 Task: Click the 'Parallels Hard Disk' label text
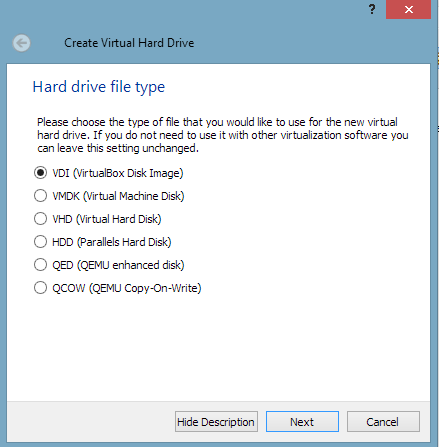click(x=124, y=242)
